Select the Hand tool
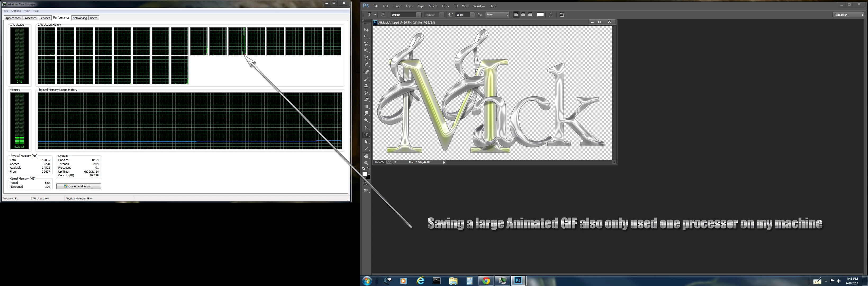The height and width of the screenshot is (286, 868). coord(366,156)
